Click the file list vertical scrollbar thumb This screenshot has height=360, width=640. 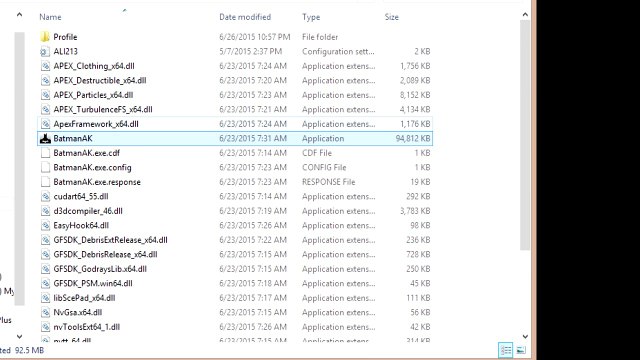tap(525, 135)
